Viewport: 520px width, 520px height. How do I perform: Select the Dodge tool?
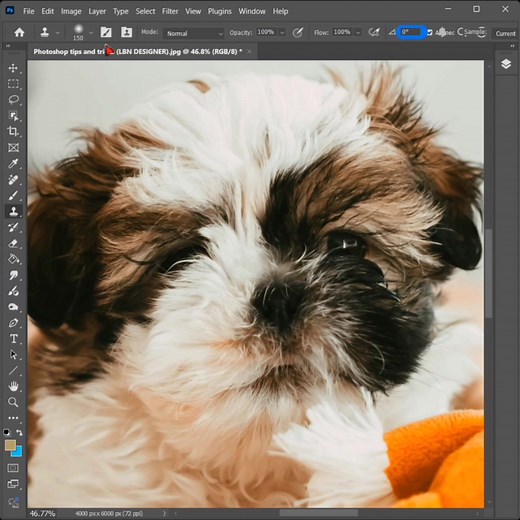pyautogui.click(x=13, y=291)
